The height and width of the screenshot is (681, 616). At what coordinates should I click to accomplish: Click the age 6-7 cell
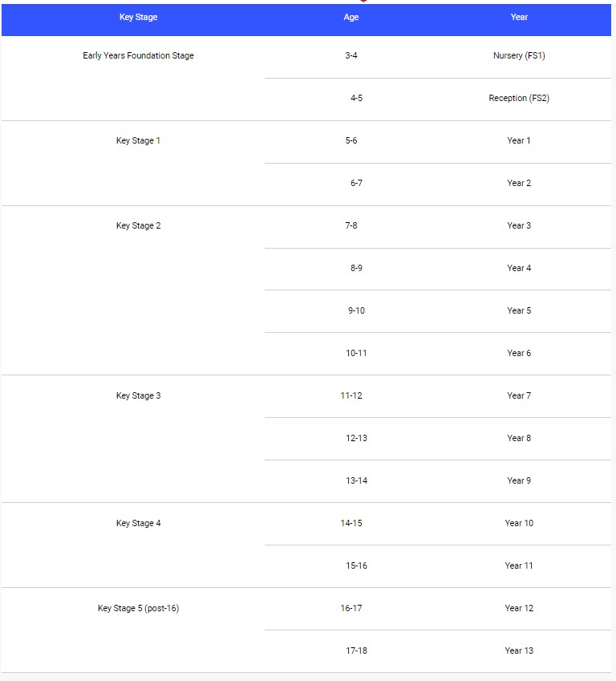tap(356, 184)
